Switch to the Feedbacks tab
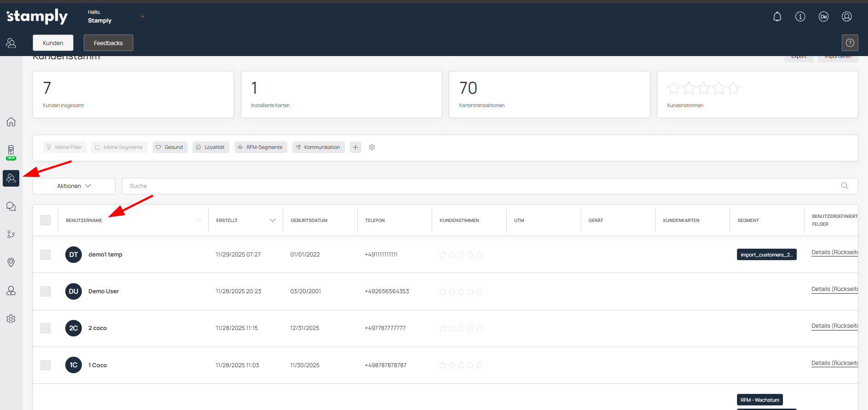The image size is (868, 410). pyautogui.click(x=108, y=43)
